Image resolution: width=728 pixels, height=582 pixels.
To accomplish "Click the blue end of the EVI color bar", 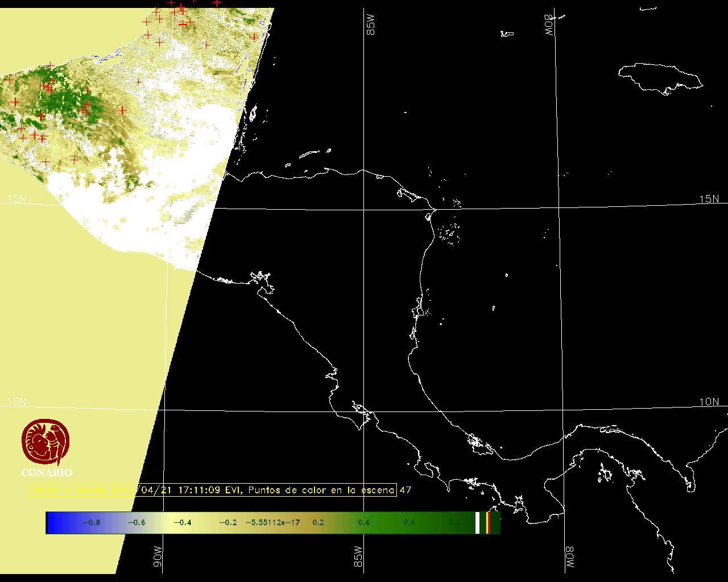I will tap(55, 522).
